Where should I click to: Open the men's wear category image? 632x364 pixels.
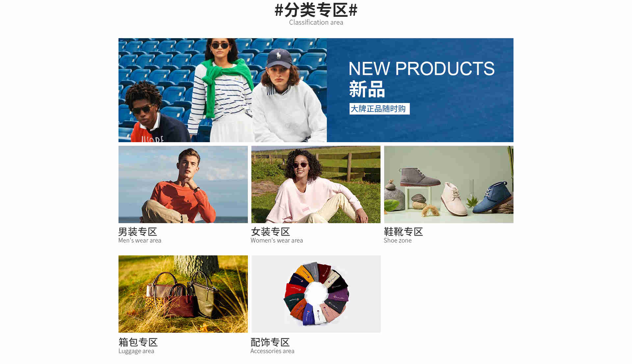(x=183, y=184)
